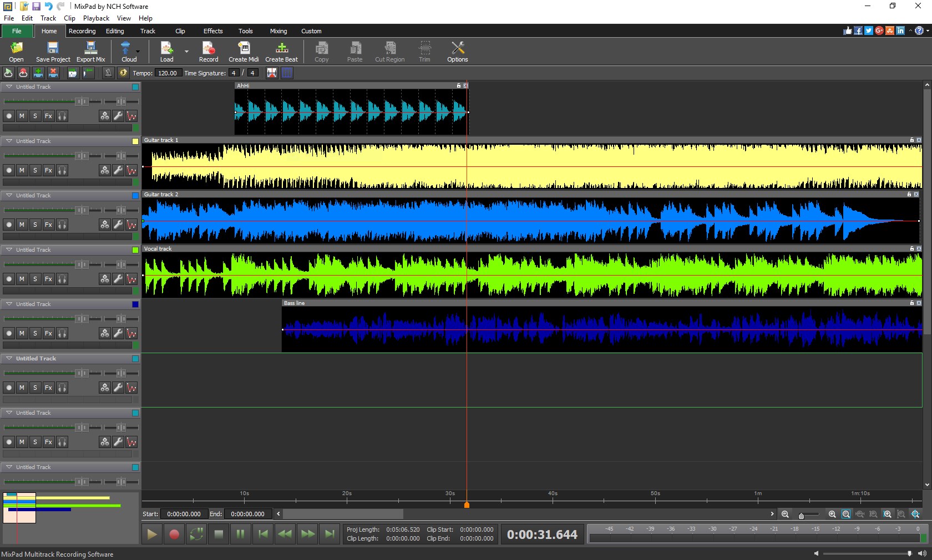Solo Guitar track 2 using the S button

pyautogui.click(x=35, y=225)
